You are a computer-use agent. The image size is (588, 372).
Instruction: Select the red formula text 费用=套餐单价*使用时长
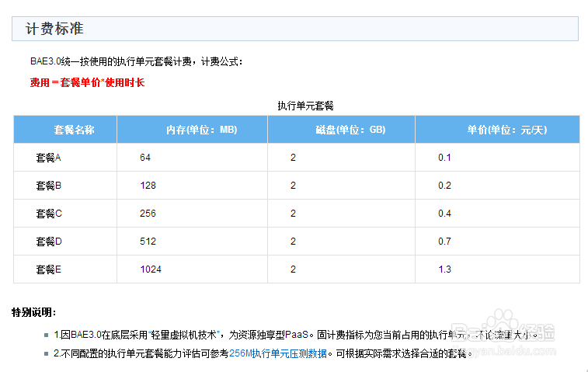[x=87, y=82]
